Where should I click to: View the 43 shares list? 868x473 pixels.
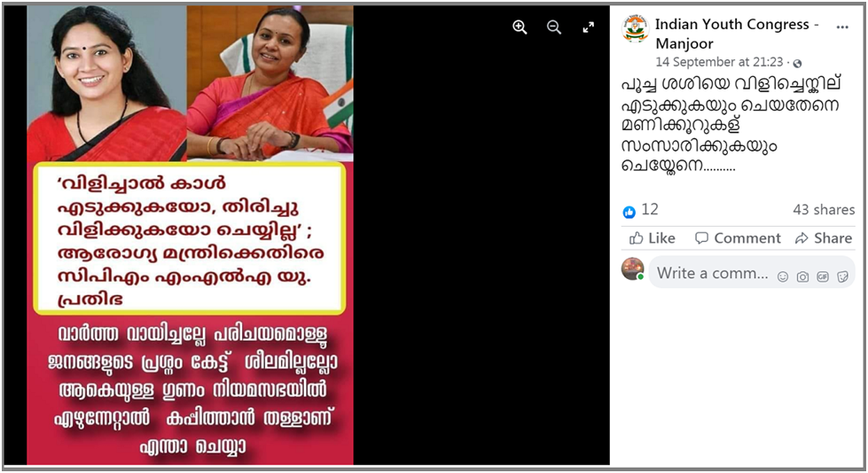pyautogui.click(x=824, y=210)
